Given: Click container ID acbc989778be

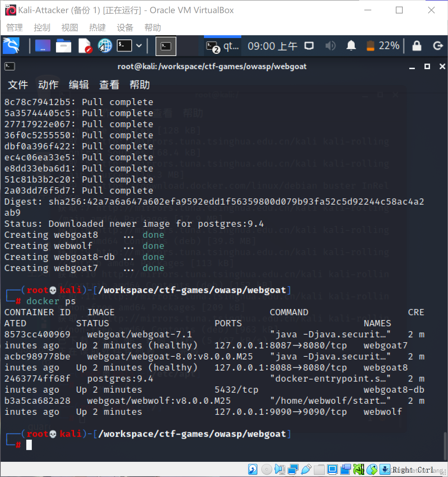Looking at the screenshot, I should [x=37, y=356].
